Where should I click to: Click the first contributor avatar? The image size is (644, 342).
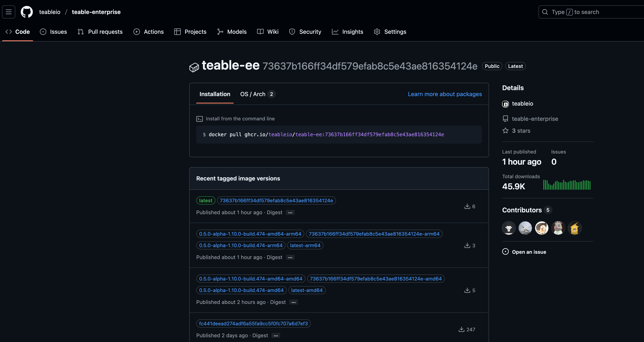pyautogui.click(x=509, y=228)
